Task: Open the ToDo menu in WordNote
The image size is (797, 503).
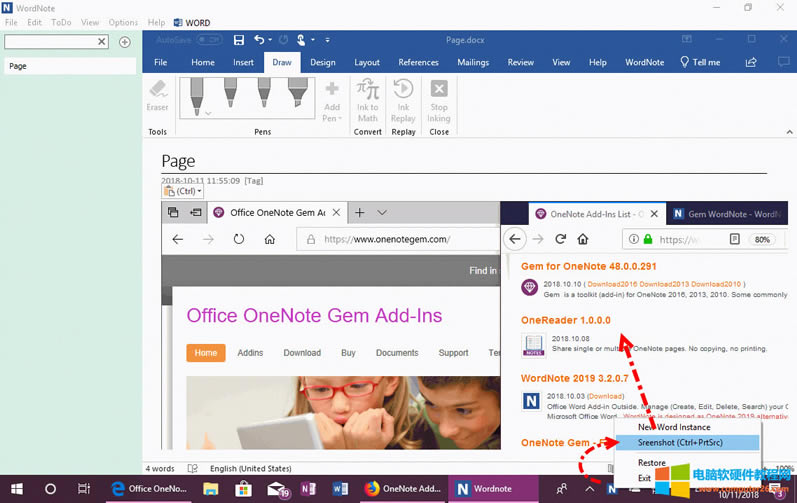Action: (61, 22)
